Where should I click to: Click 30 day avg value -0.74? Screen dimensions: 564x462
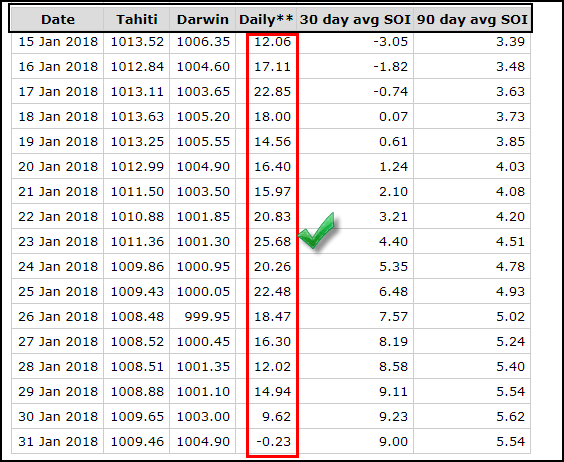(x=391, y=91)
